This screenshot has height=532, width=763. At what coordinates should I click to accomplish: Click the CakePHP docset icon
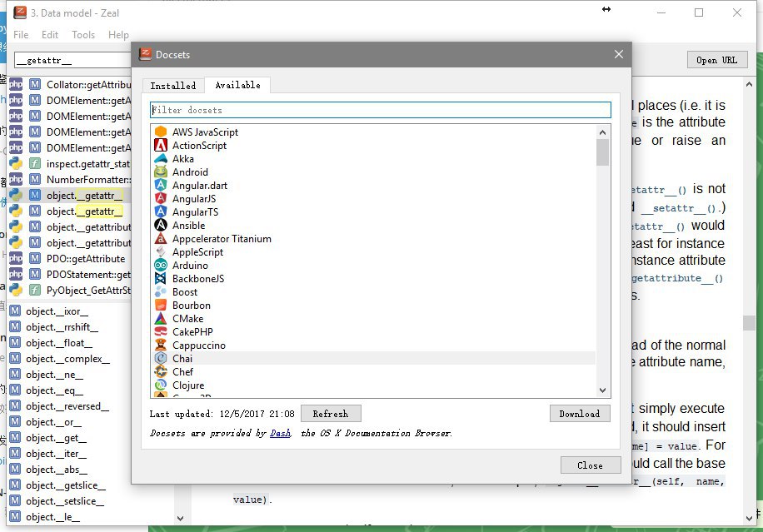(x=161, y=332)
